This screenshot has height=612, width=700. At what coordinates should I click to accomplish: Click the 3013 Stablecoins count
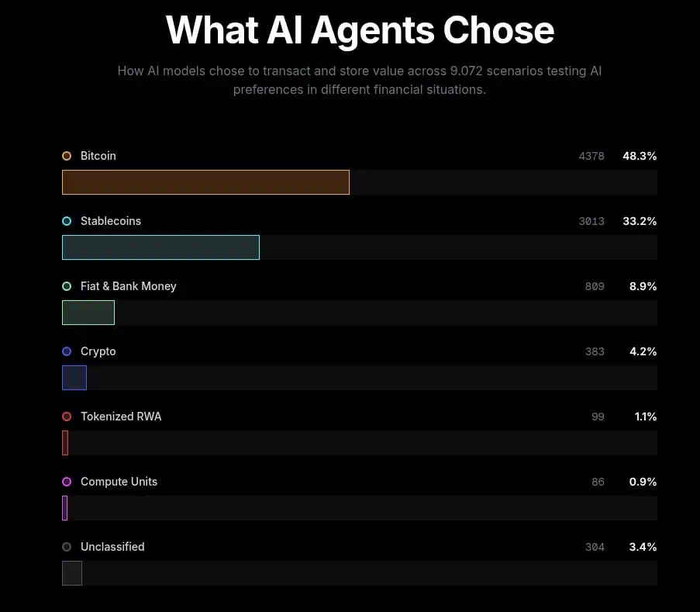click(x=591, y=221)
